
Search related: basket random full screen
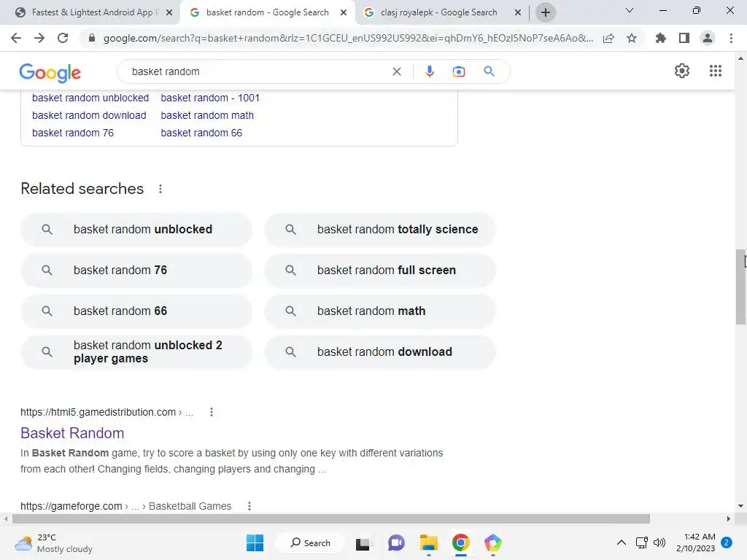pyautogui.click(x=380, y=271)
